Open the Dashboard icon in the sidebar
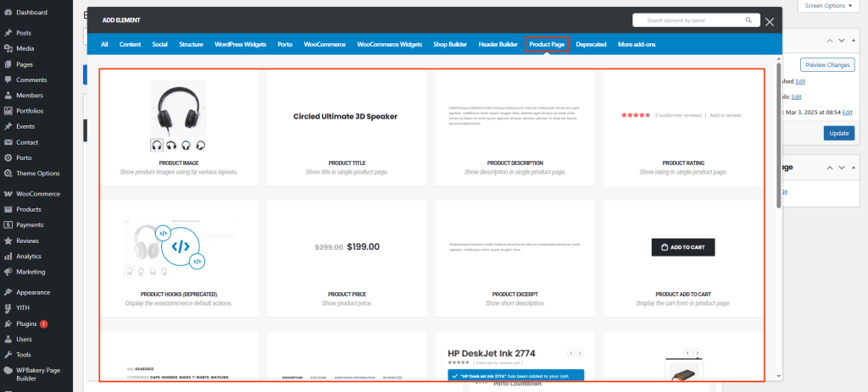The image size is (868, 392). pyautogui.click(x=8, y=13)
